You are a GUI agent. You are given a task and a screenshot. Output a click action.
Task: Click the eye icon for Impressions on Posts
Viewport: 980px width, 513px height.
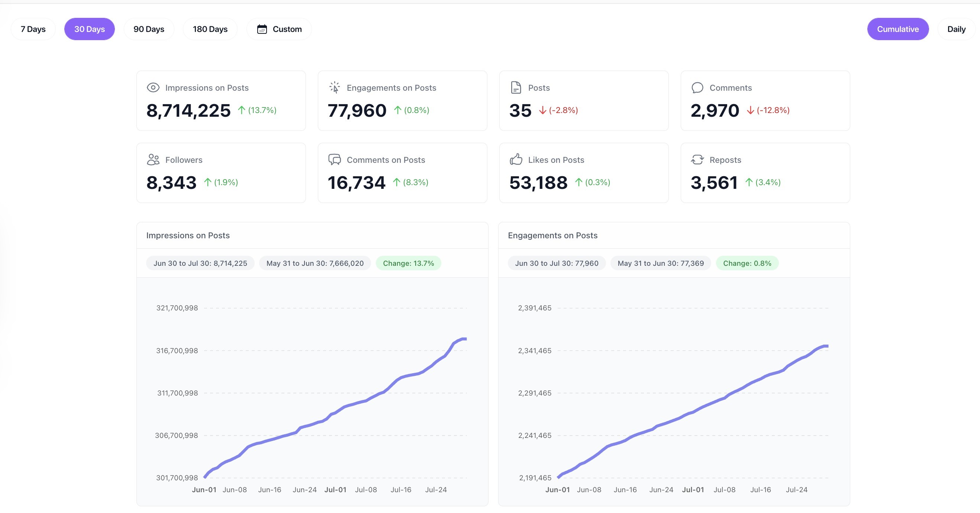pyautogui.click(x=153, y=87)
